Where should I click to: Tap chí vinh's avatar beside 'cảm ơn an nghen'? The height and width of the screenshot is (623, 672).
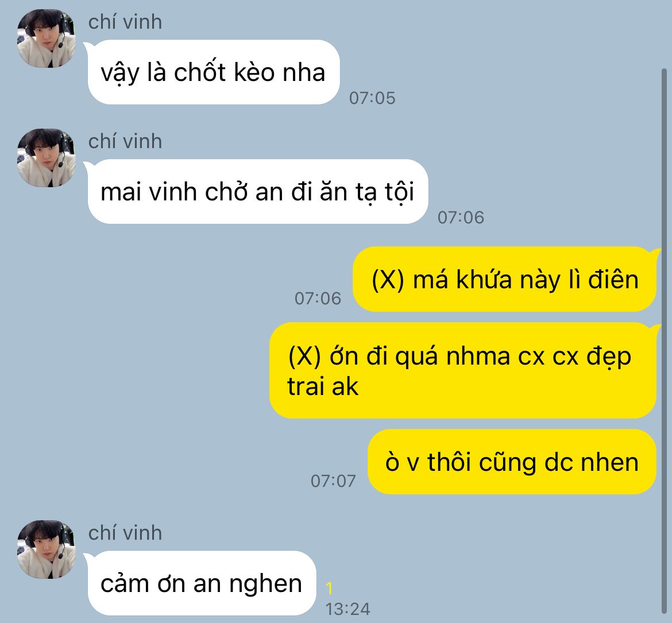47,550
